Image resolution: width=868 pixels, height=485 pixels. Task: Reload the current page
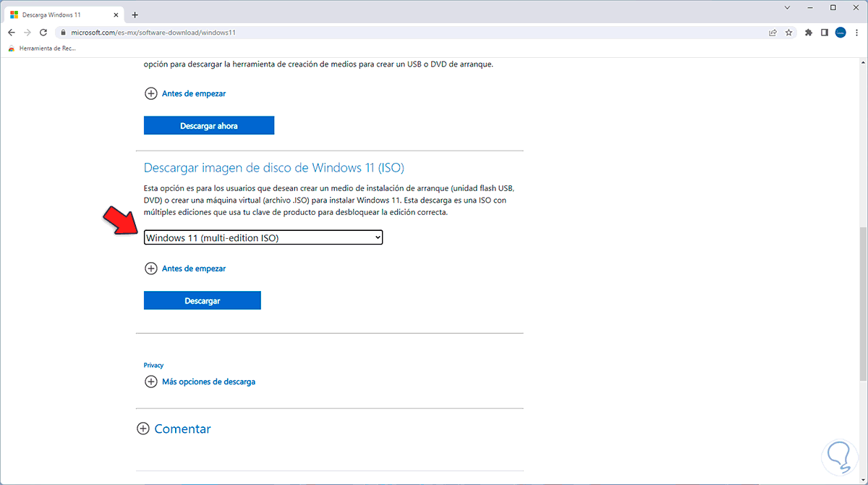[x=43, y=33]
